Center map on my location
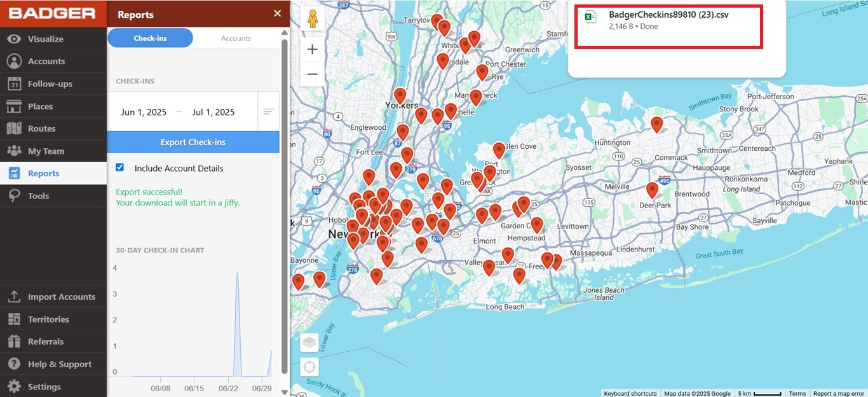 pos(309,367)
